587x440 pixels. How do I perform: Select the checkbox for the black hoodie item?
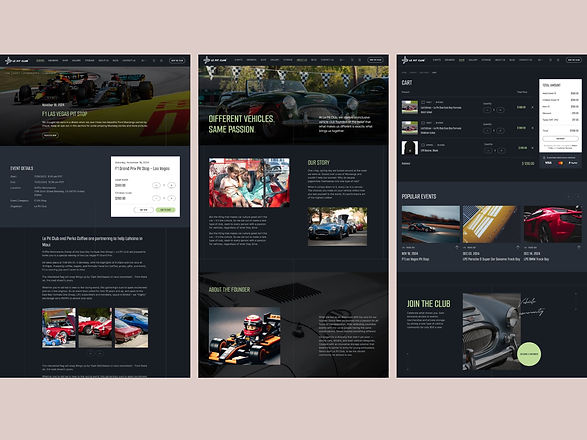coord(423,145)
